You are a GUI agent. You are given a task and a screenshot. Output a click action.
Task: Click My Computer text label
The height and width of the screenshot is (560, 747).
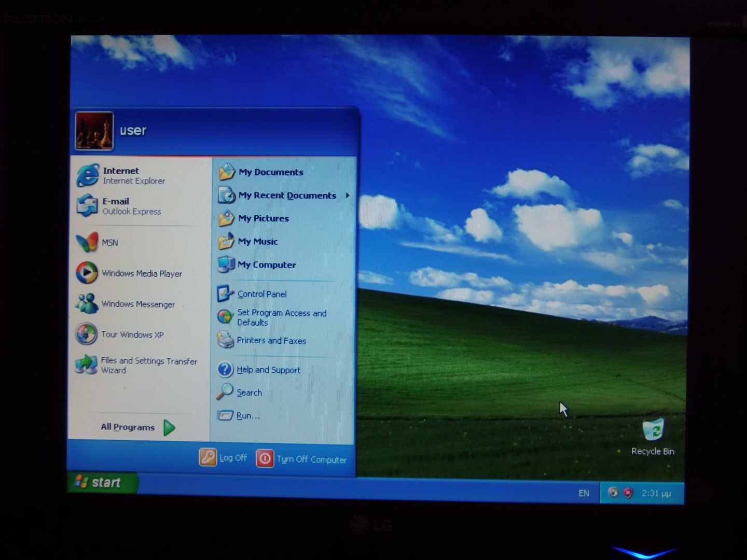click(x=267, y=264)
